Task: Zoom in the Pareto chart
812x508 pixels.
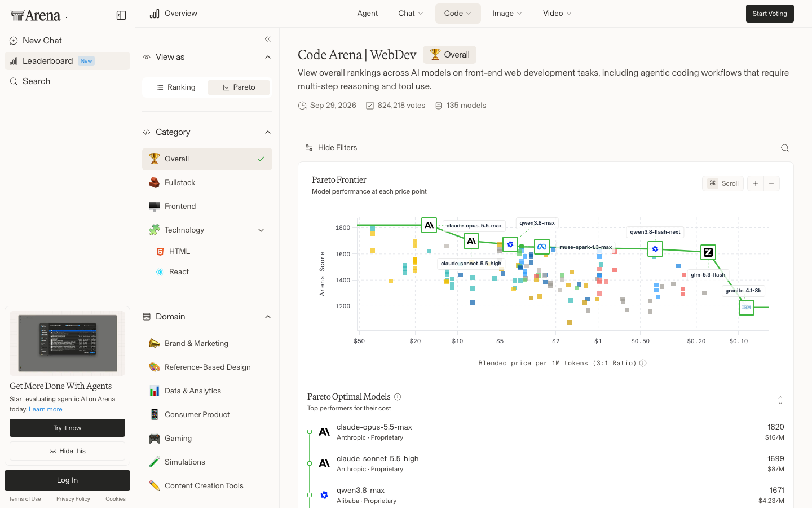Action: 755,183
